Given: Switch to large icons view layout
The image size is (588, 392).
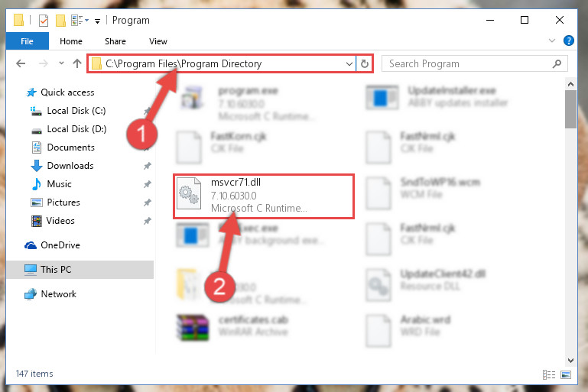Looking at the screenshot, I should coord(566,374).
